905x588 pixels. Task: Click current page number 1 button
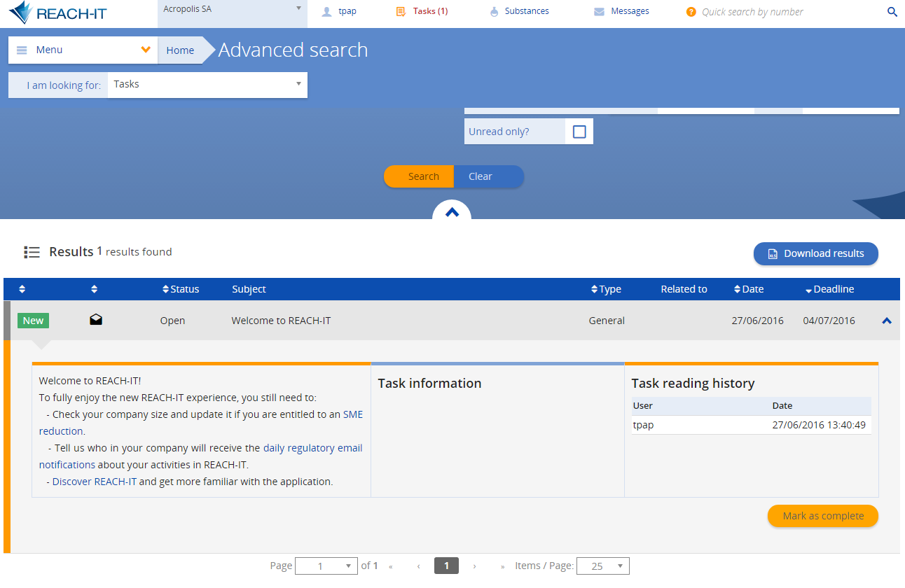tap(446, 566)
